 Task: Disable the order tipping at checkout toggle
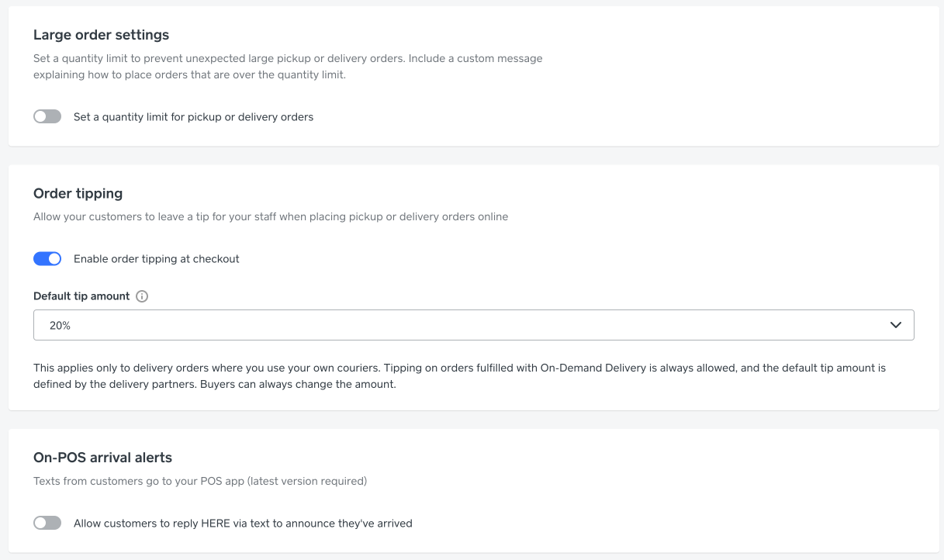pyautogui.click(x=47, y=258)
